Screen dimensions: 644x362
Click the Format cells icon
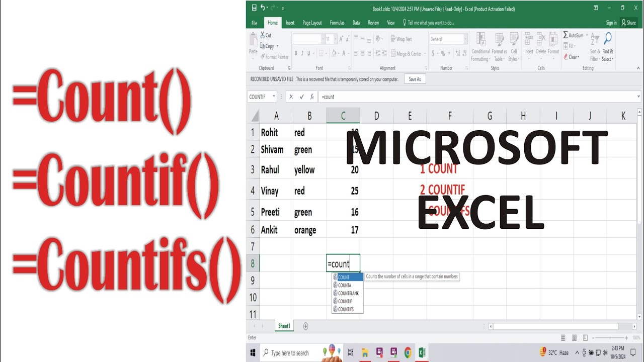click(x=553, y=40)
